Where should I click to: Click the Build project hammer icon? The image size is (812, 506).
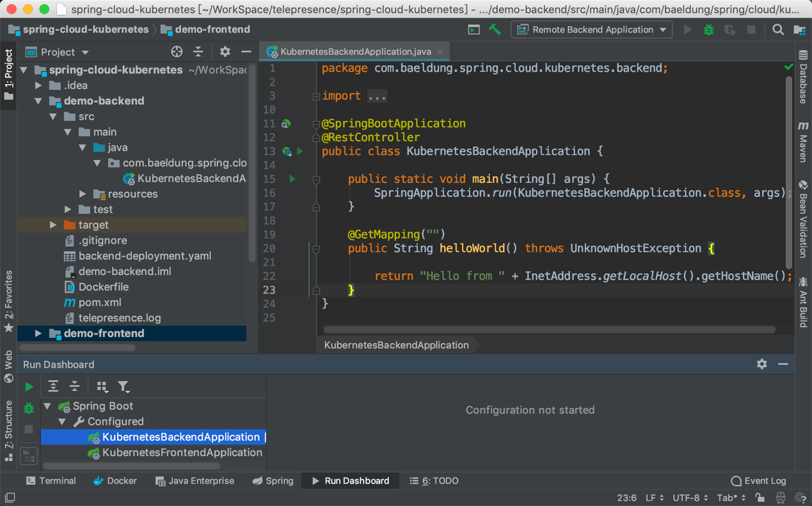(495, 29)
